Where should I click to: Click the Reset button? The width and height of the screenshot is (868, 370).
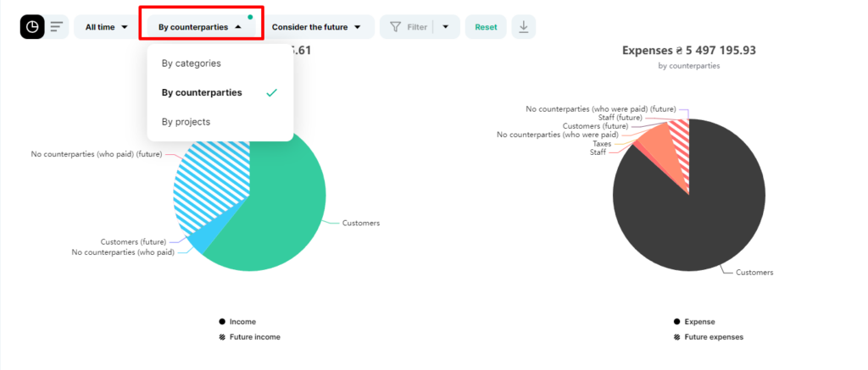click(486, 26)
